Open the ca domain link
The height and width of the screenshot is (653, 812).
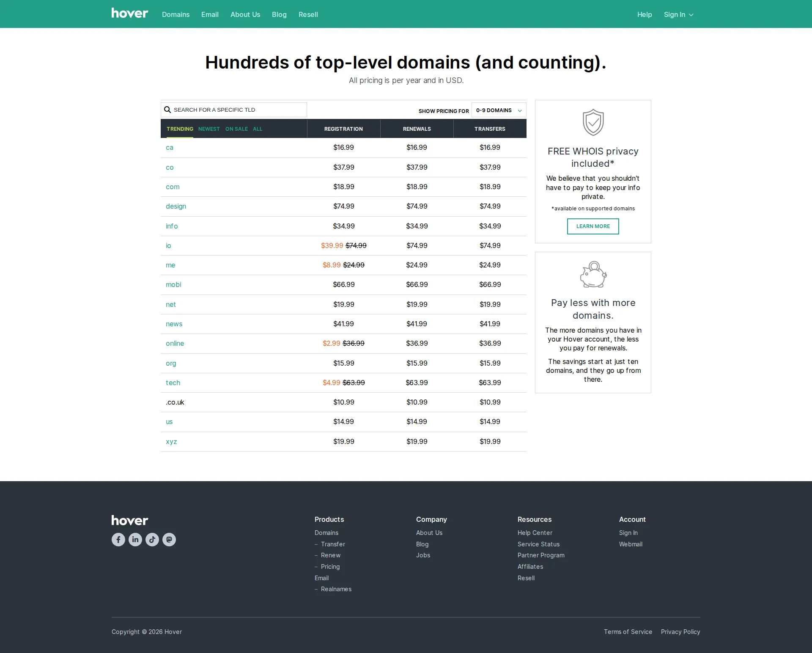coord(170,147)
